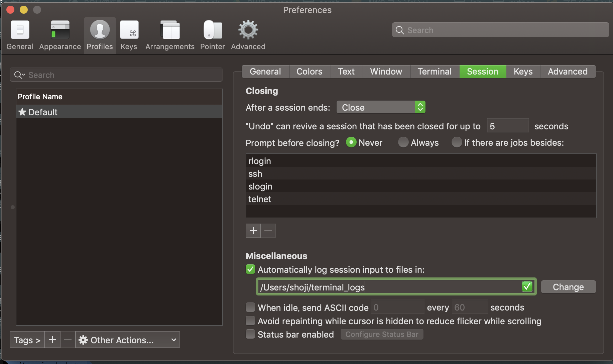Select 'If there are jobs besides' option
Viewport: 613px width, 364px height.
(x=457, y=142)
